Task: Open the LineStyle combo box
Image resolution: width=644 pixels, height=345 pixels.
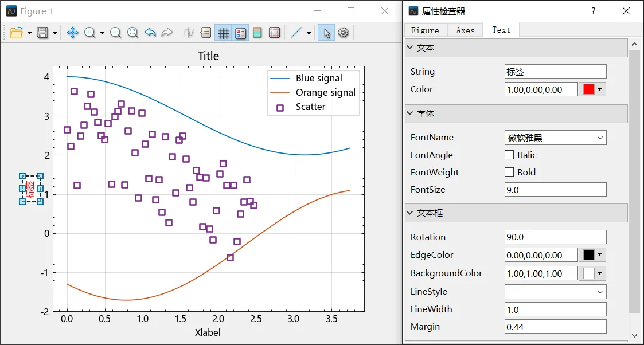Action: (x=555, y=292)
